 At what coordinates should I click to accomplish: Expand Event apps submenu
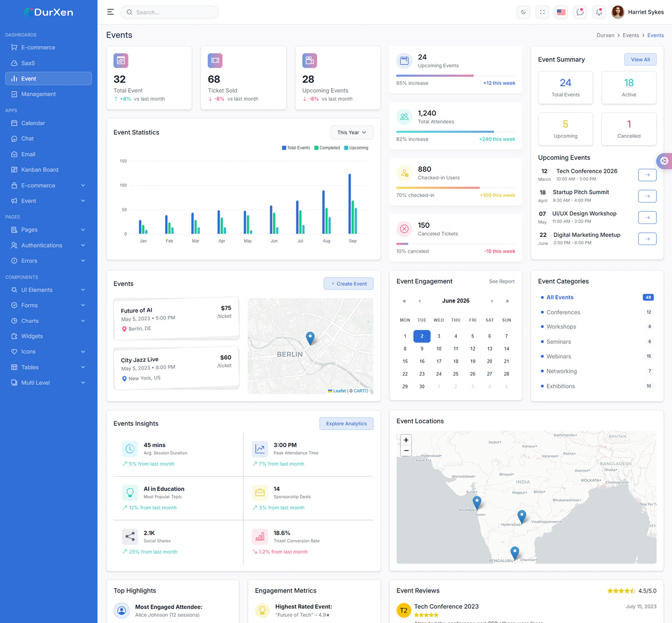[48, 201]
